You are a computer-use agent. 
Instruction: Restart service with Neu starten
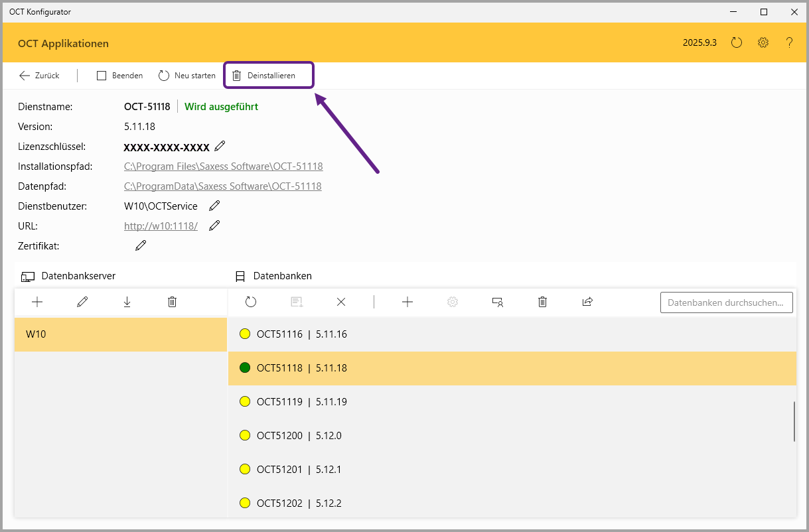pyautogui.click(x=187, y=76)
